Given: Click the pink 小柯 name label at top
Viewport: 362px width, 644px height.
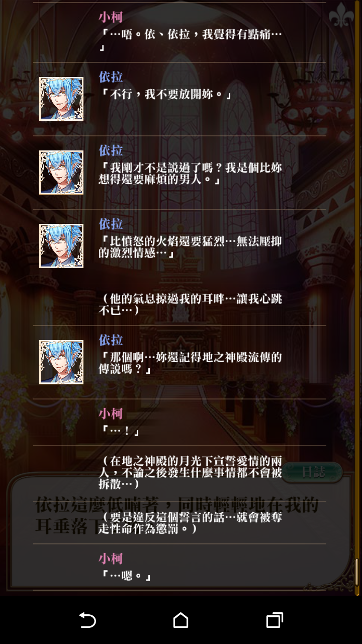Looking at the screenshot, I should pyautogui.click(x=111, y=17).
